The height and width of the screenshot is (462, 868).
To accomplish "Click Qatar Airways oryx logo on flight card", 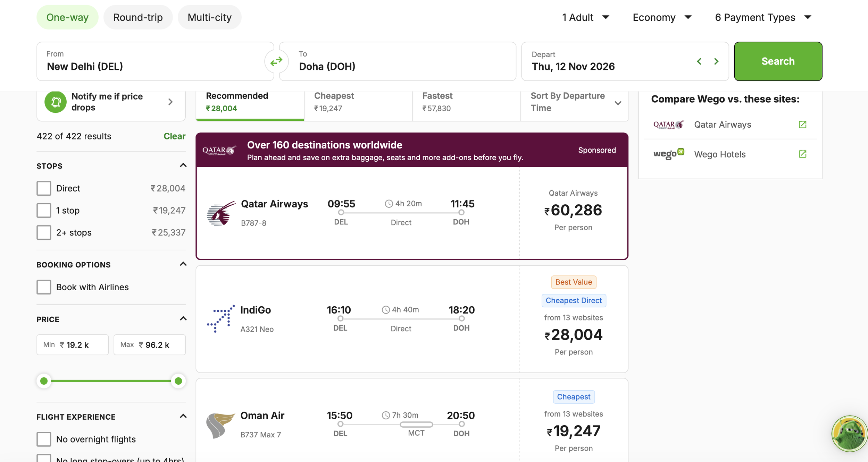I will [x=221, y=213].
